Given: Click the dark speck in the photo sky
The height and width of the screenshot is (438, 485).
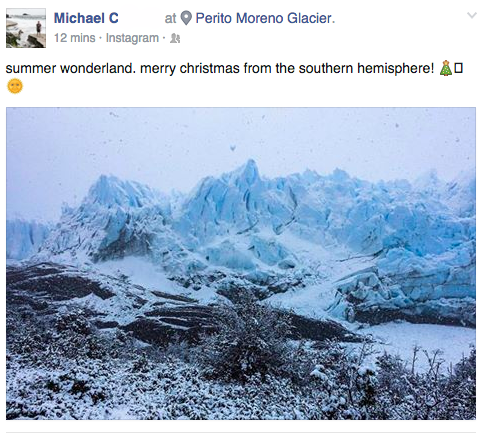Looking at the screenshot, I should coord(233,147).
